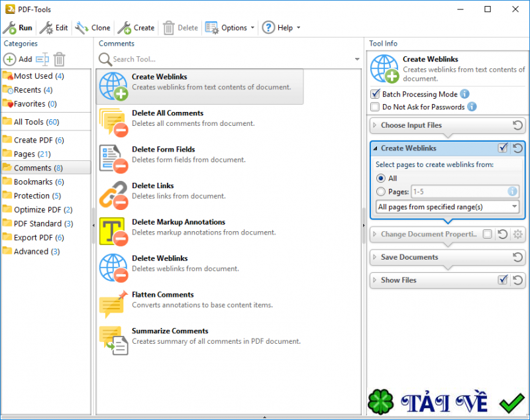Click the rename category icon

point(42,59)
